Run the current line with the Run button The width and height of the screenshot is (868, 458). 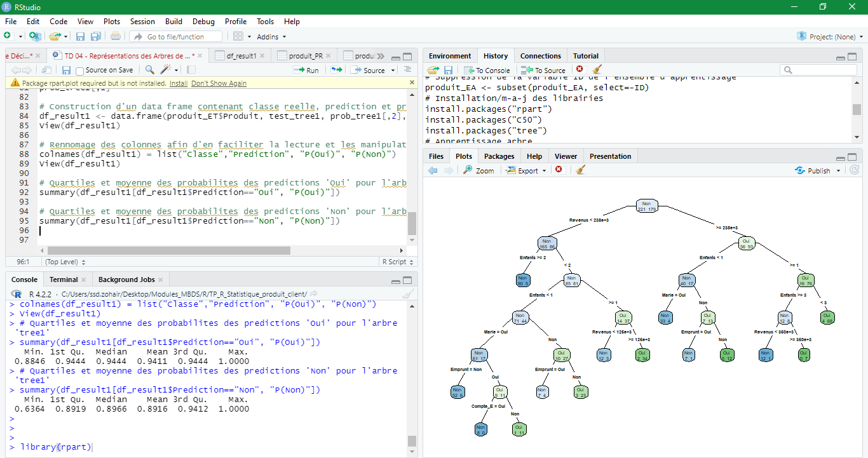306,70
